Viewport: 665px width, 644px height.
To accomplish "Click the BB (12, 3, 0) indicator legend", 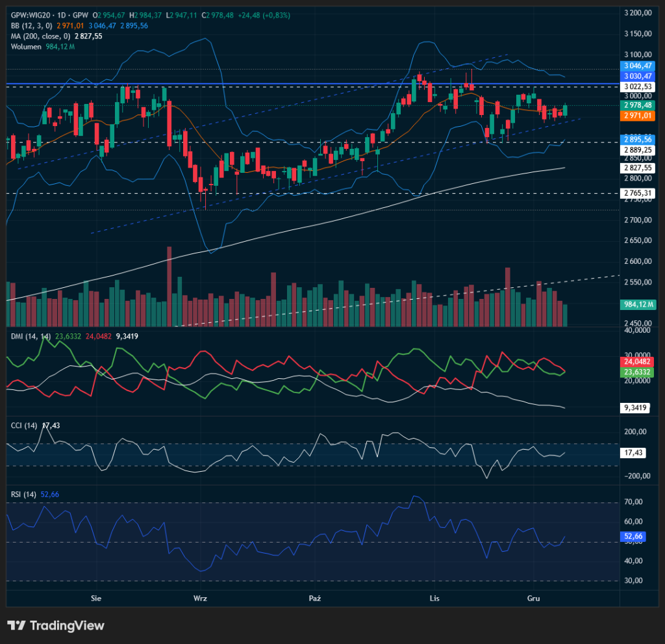I will click(32, 25).
